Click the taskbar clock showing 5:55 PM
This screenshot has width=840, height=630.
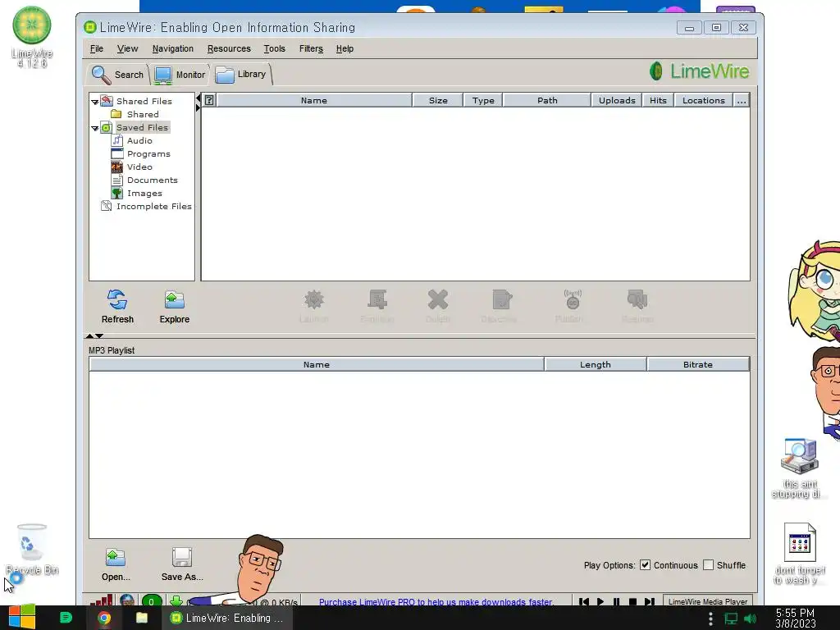[795, 618]
